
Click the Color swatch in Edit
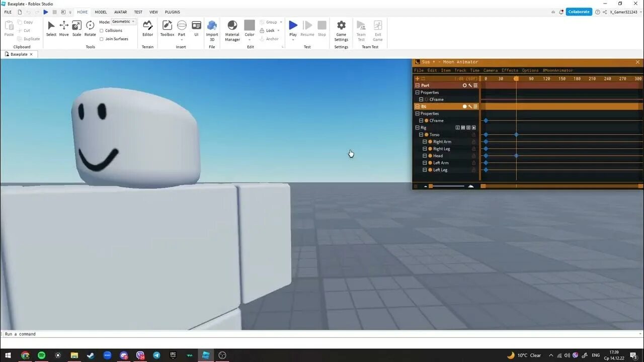[250, 25]
